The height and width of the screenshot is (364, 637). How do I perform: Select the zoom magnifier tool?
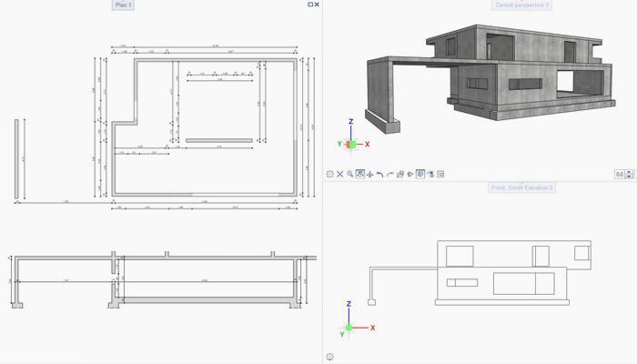click(x=350, y=174)
